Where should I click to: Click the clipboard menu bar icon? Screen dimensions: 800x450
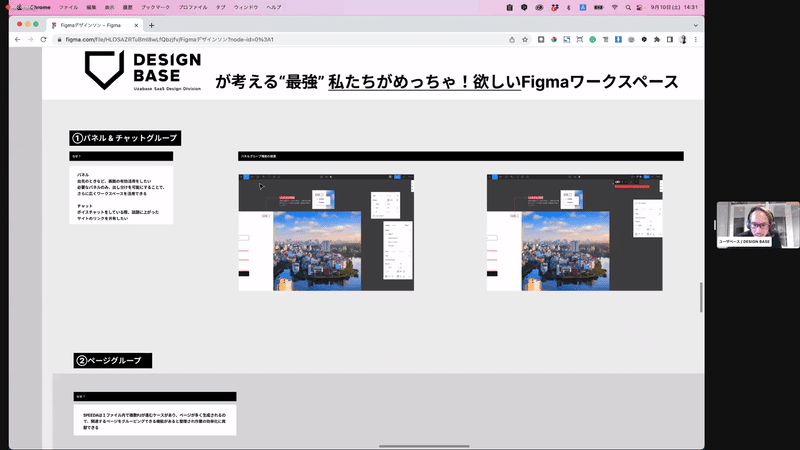pos(509,7)
